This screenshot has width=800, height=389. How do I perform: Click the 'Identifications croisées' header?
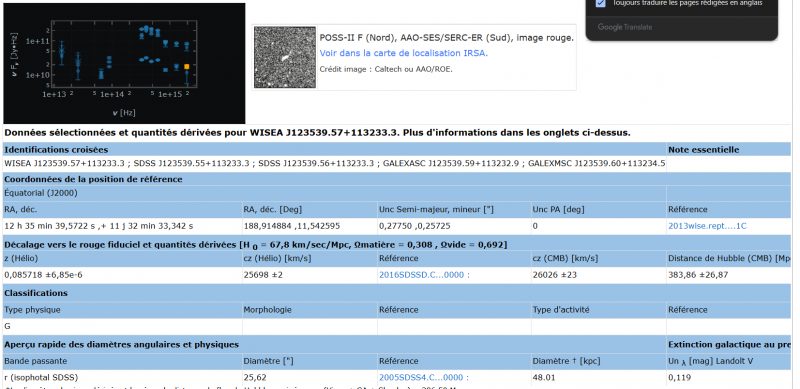pyautogui.click(x=56, y=150)
